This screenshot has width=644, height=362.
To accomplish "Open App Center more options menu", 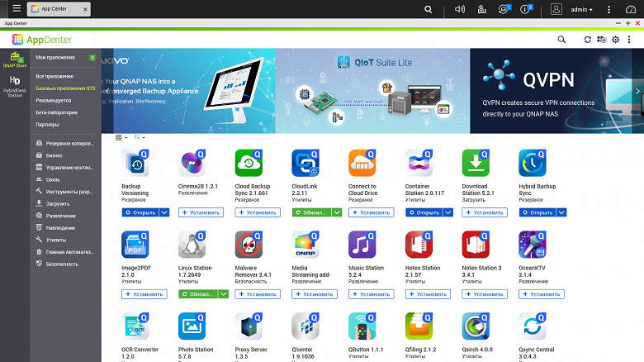I will click(x=629, y=40).
